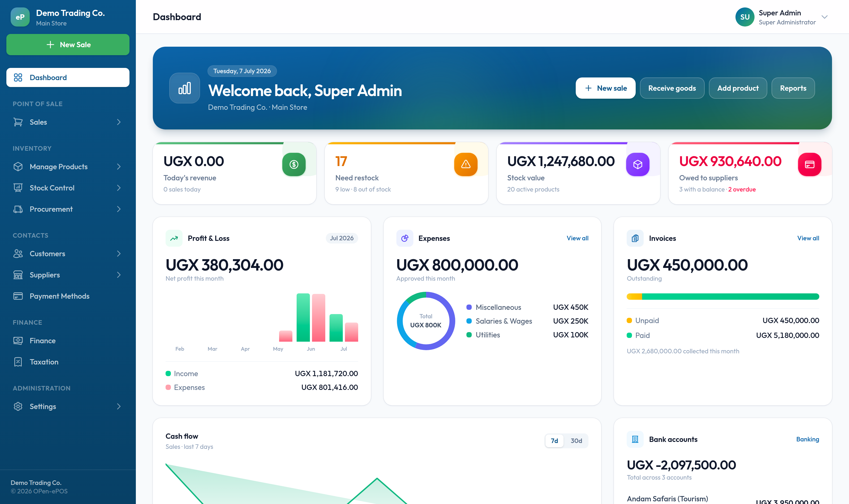Open the Finance menu item
Viewport: 849px width, 504px height.
[68, 341]
